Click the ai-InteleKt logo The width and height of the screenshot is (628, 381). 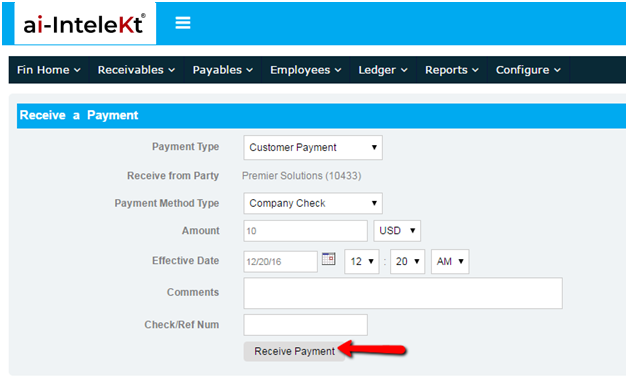click(x=85, y=24)
